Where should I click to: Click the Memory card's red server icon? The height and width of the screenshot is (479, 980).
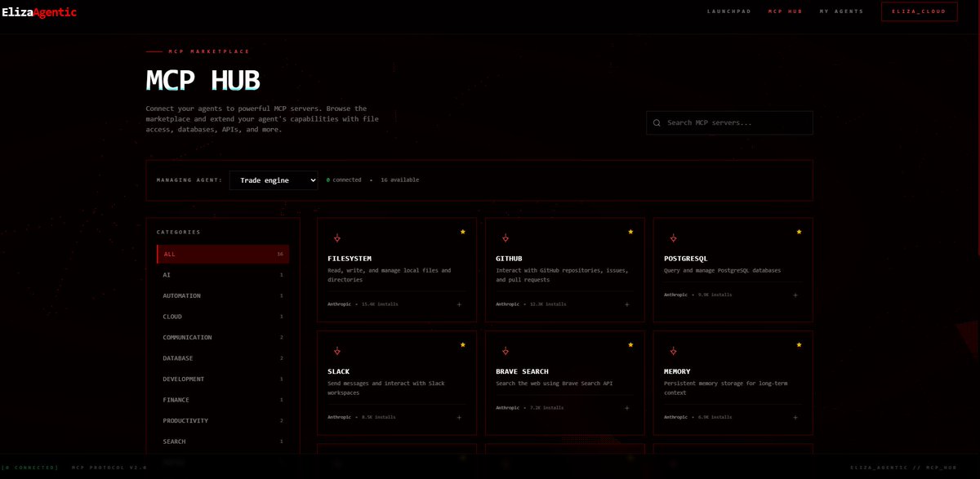(x=673, y=351)
